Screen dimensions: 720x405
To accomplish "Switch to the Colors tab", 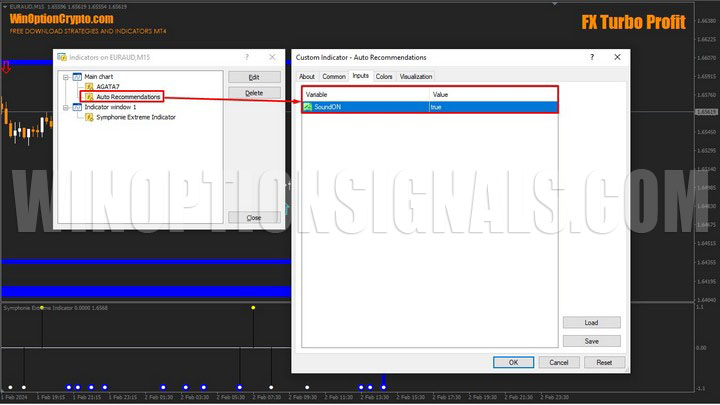I will [x=384, y=76].
